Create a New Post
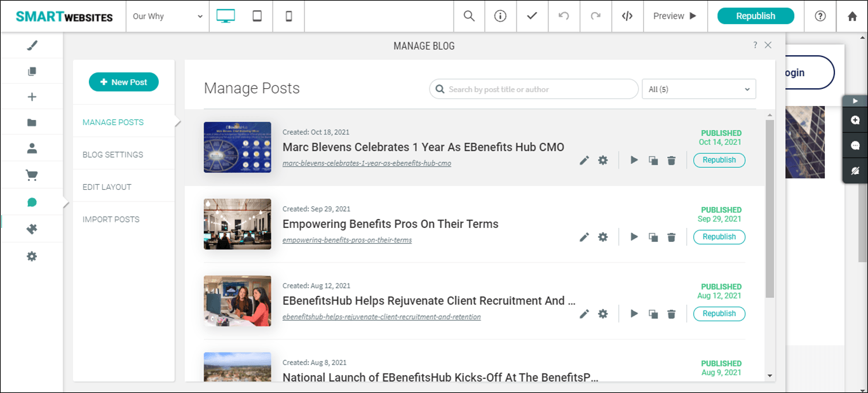This screenshot has height=393, width=868. point(124,82)
